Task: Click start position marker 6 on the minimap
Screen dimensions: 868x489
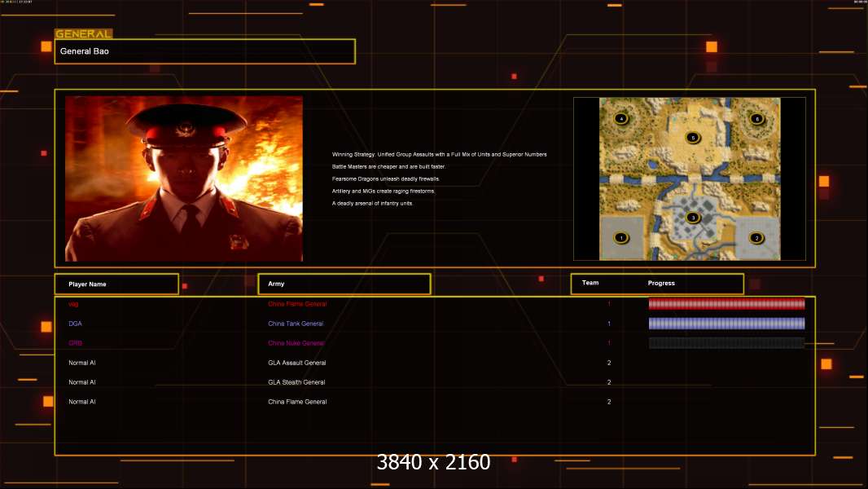Action: coord(756,118)
